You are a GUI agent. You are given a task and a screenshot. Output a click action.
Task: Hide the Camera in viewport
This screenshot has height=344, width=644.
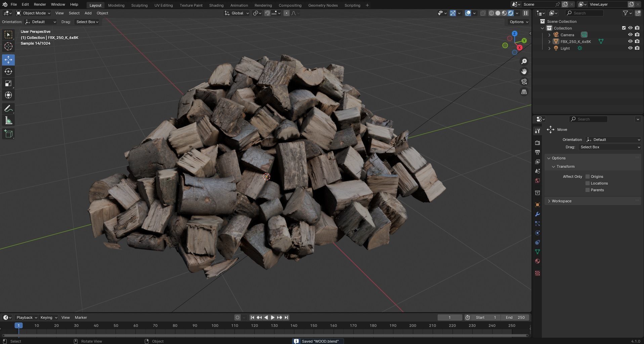pyautogui.click(x=630, y=35)
